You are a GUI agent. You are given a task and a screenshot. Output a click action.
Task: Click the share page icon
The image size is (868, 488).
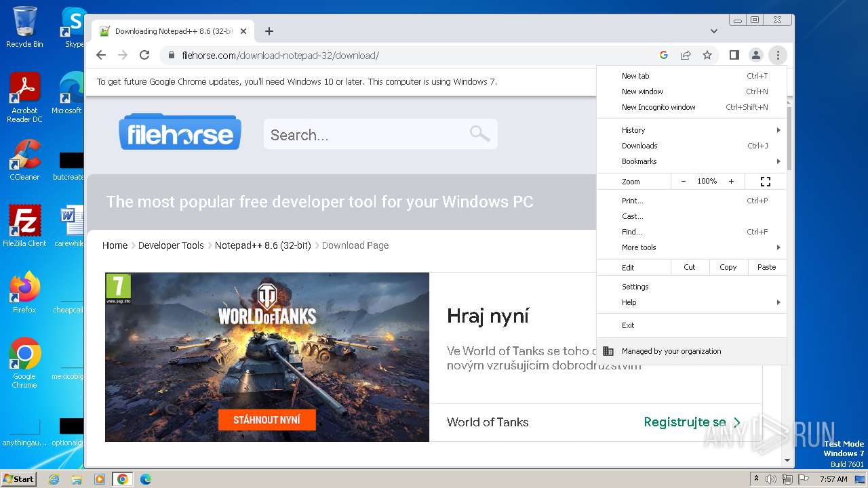(x=686, y=55)
